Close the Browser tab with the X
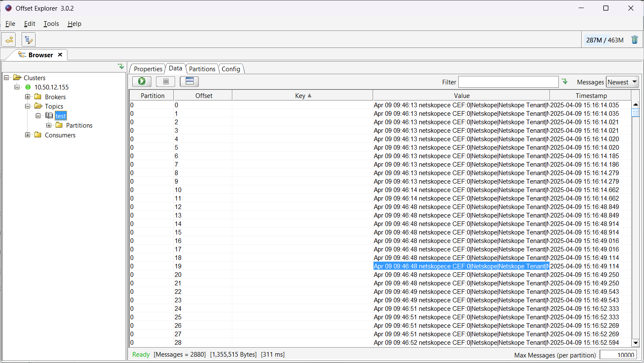 click(60, 55)
